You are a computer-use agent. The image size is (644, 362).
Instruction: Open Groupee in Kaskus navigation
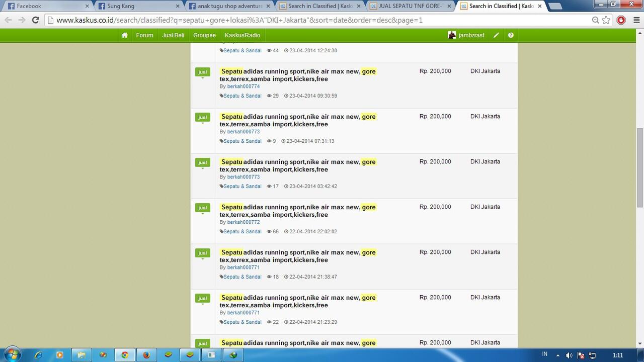point(204,35)
